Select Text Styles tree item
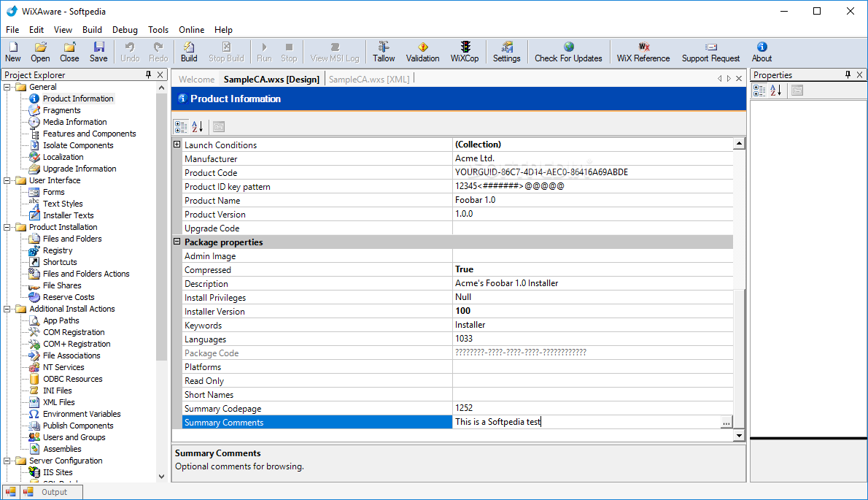Image resolution: width=868 pixels, height=500 pixels. point(63,204)
